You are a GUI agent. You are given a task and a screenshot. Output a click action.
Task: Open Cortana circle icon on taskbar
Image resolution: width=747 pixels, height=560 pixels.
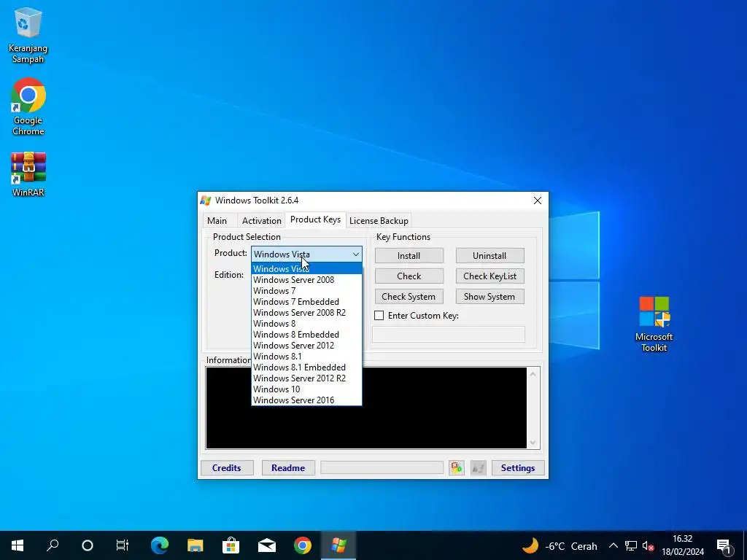(88, 545)
